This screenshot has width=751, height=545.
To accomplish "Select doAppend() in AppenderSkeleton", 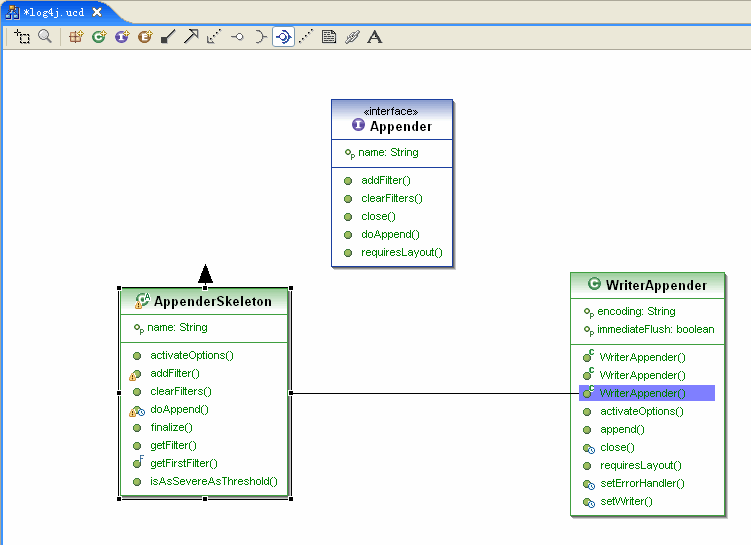I will click(x=180, y=409).
